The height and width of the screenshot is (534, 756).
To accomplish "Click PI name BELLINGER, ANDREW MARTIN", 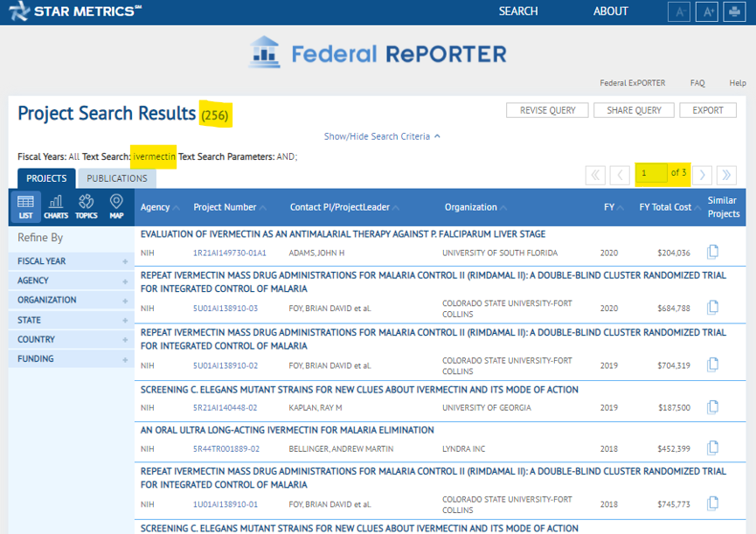I will tap(341, 448).
